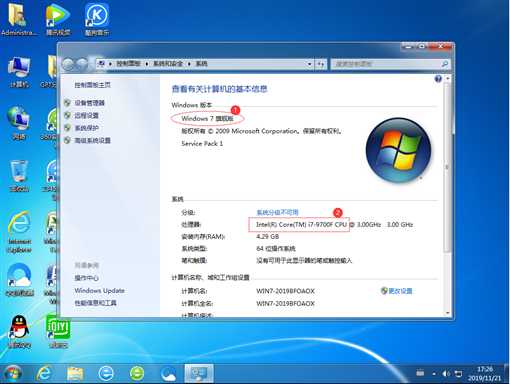Open 远程设置 in the sidebar
This screenshot has height=384, width=510.
[x=86, y=115]
